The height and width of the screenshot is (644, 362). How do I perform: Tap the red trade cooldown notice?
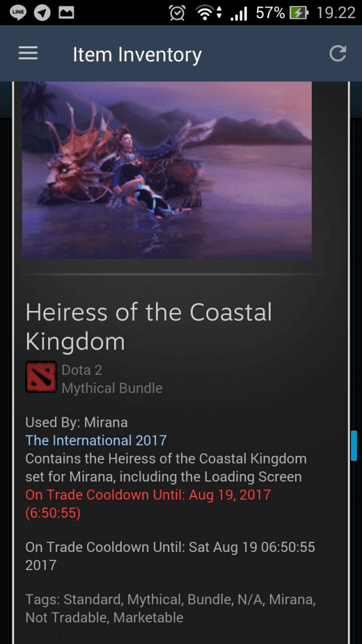click(148, 504)
